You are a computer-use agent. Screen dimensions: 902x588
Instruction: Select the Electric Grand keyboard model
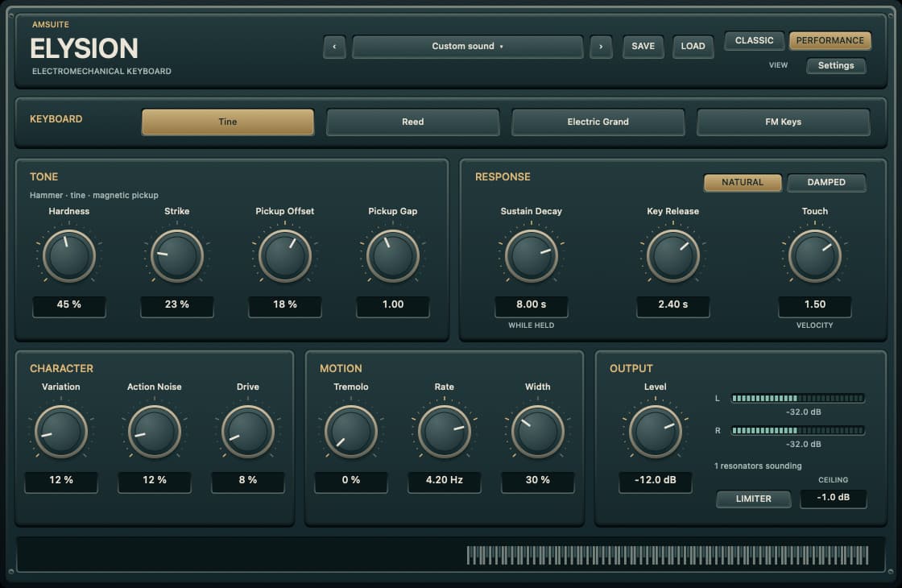[x=598, y=122]
